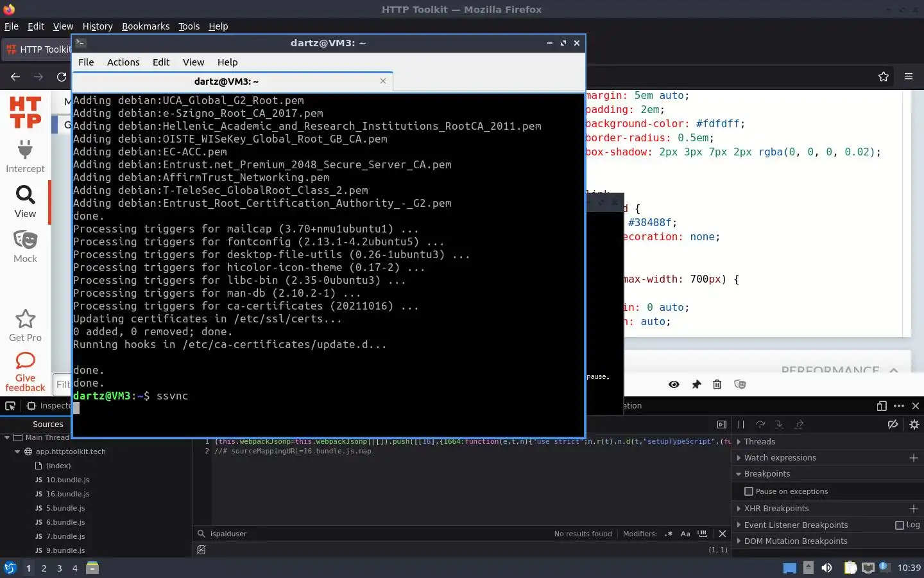
Task: Open (index) file in Sources tree
Action: point(58,466)
